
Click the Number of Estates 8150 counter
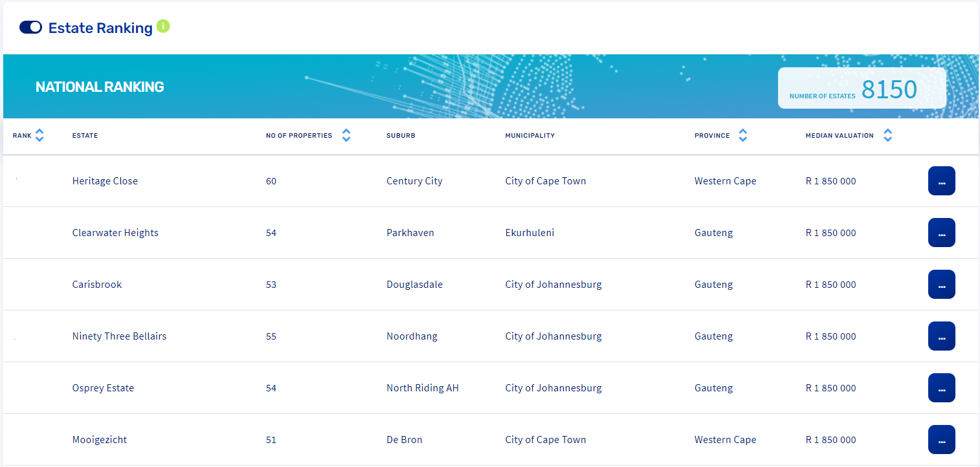point(862,89)
